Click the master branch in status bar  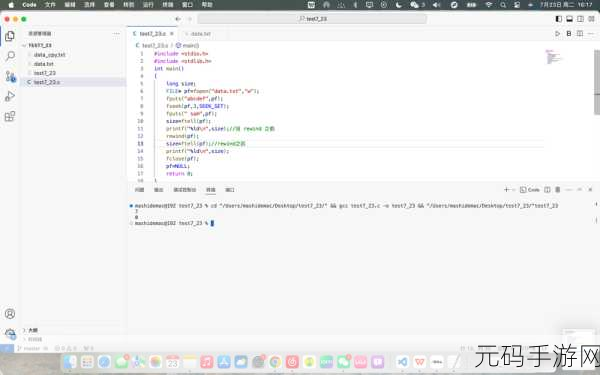pos(28,348)
